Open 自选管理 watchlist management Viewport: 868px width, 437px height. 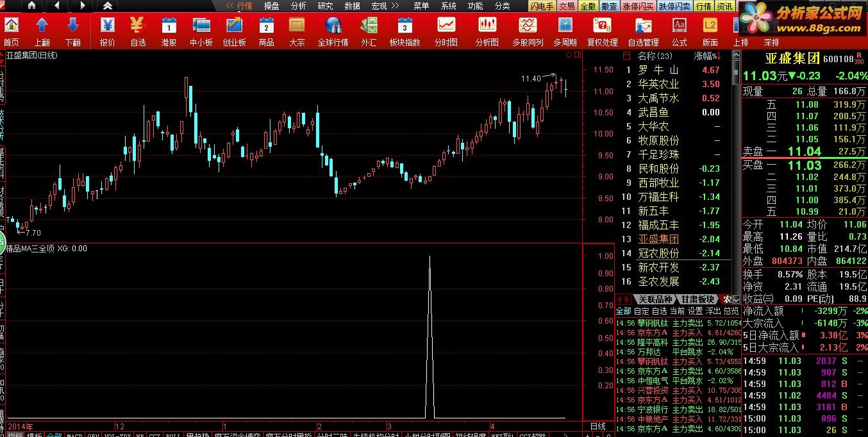pos(643,32)
